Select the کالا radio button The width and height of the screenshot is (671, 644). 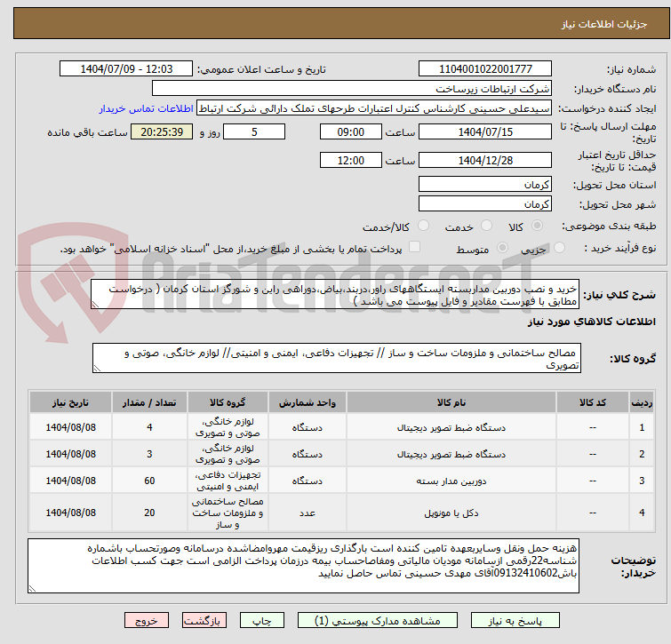(537, 226)
